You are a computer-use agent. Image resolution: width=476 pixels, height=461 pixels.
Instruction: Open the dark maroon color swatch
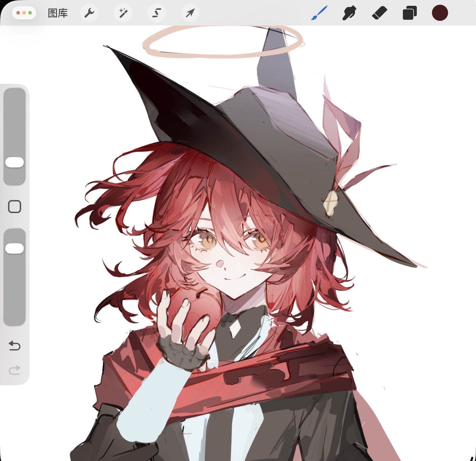[x=440, y=13]
